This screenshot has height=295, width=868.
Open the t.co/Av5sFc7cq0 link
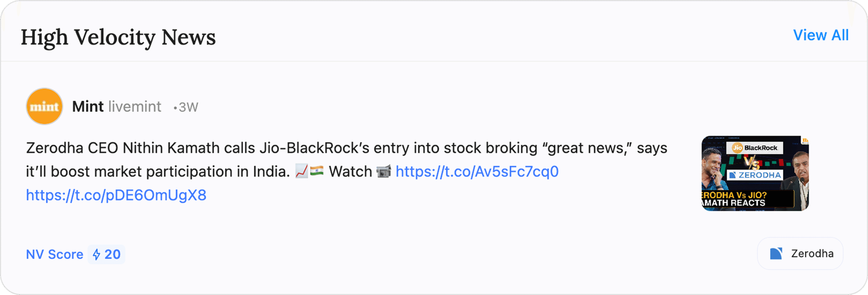tap(477, 172)
